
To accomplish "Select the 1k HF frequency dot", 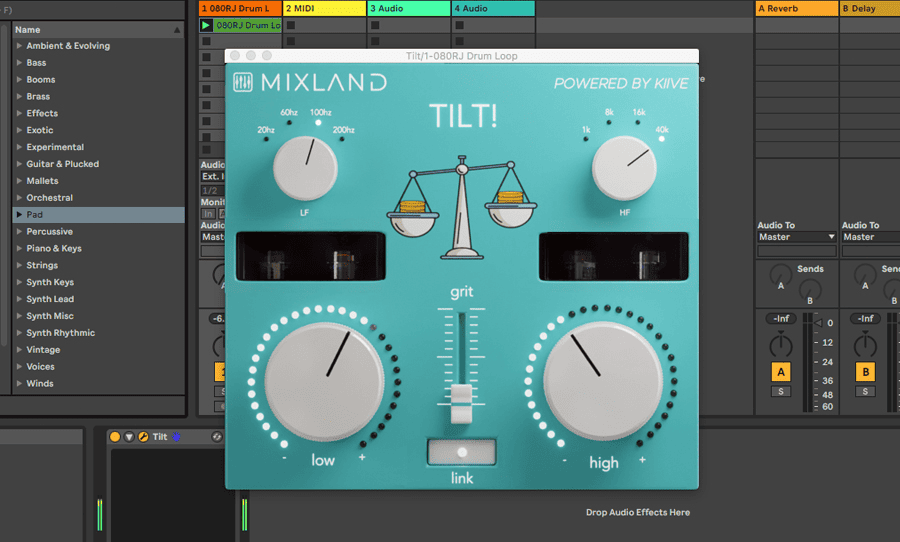I will 586,139.
